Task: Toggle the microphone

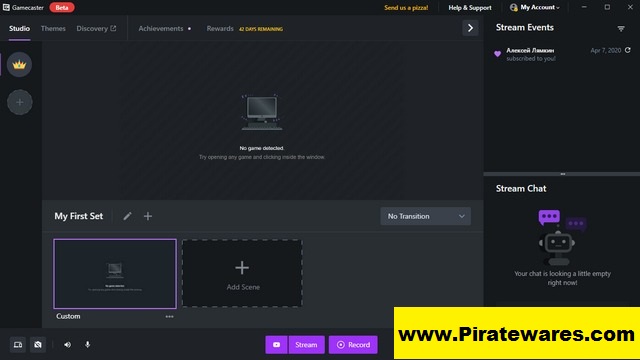Action: 87,344
